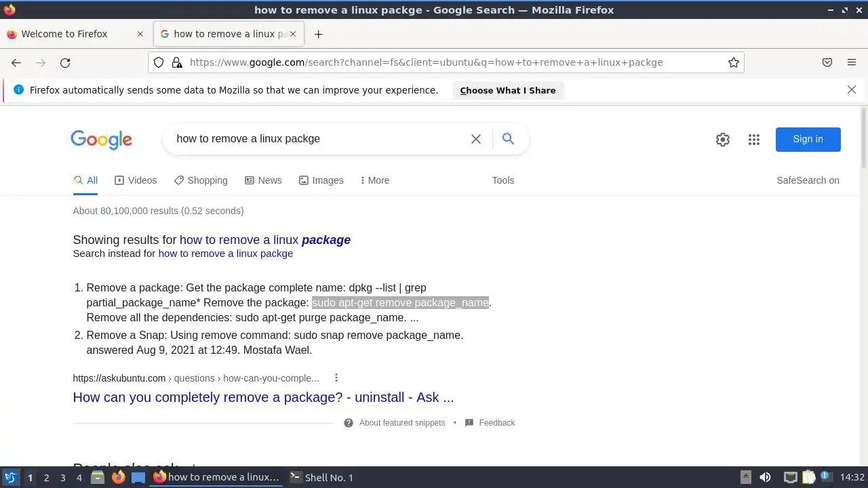Switch to workspace 4
The width and height of the screenshot is (868, 488).
(79, 477)
